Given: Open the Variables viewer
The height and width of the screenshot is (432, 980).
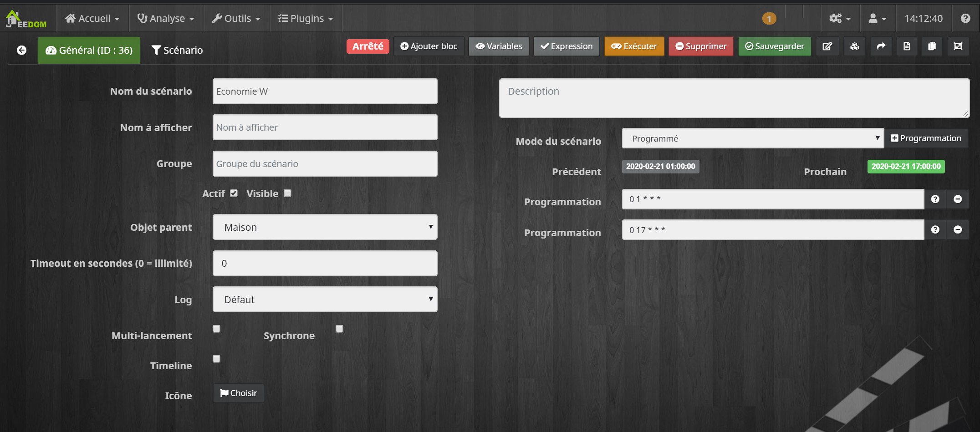Looking at the screenshot, I should tap(499, 46).
